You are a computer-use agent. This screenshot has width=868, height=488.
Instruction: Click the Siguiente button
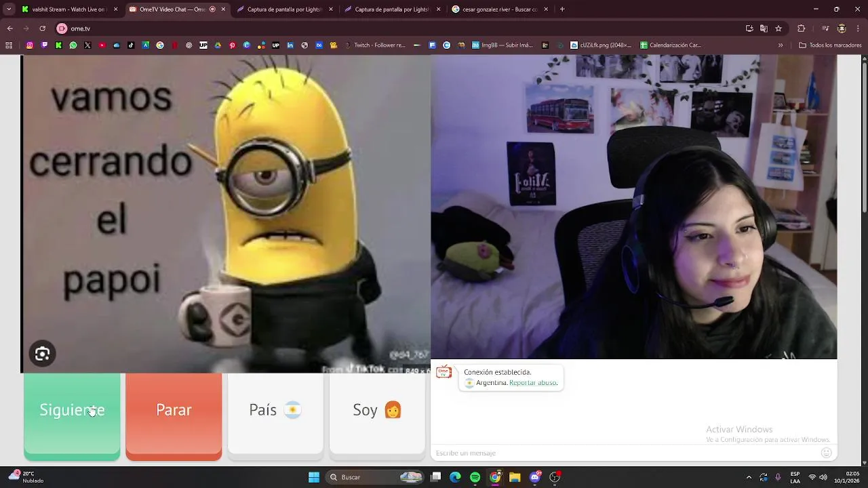point(72,417)
